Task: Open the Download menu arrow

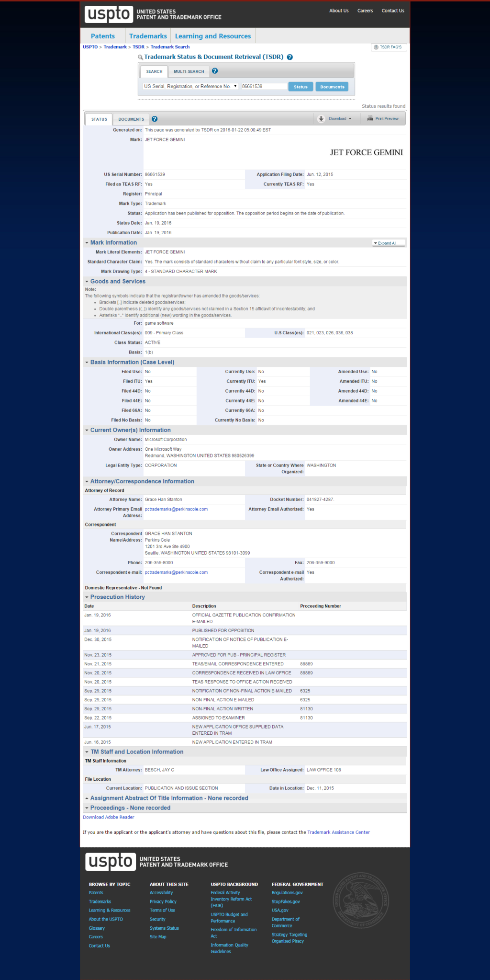Action: pyautogui.click(x=350, y=119)
